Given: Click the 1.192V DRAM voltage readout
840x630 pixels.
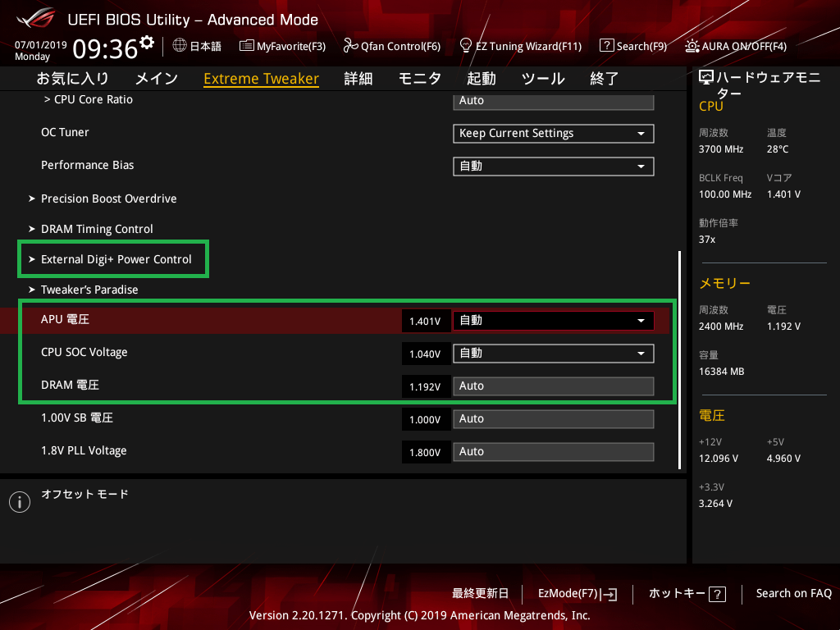Looking at the screenshot, I should tap(426, 387).
